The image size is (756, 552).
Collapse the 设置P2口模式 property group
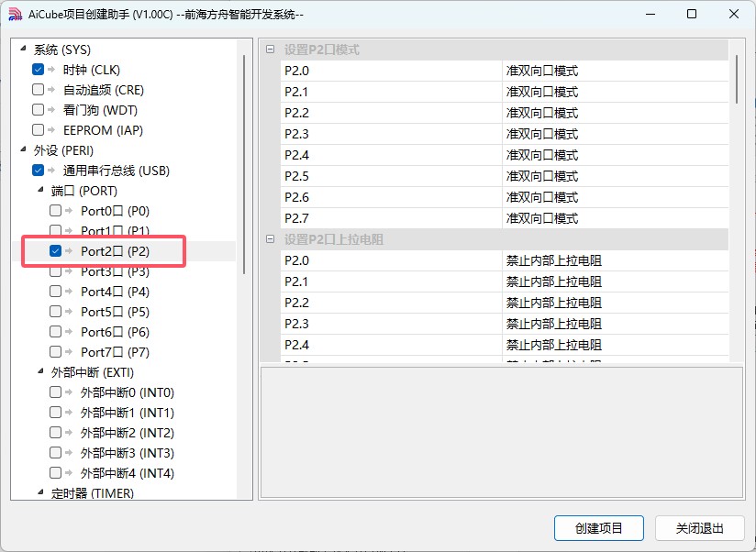point(270,50)
